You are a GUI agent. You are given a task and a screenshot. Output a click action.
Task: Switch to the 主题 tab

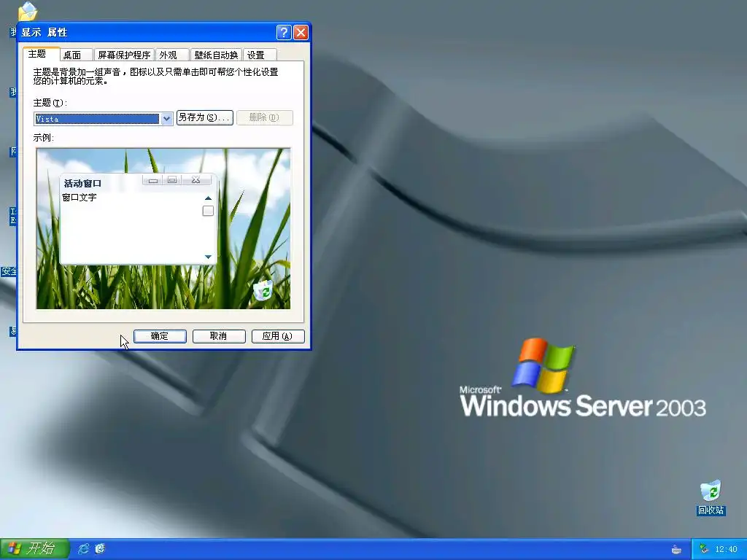(x=41, y=54)
